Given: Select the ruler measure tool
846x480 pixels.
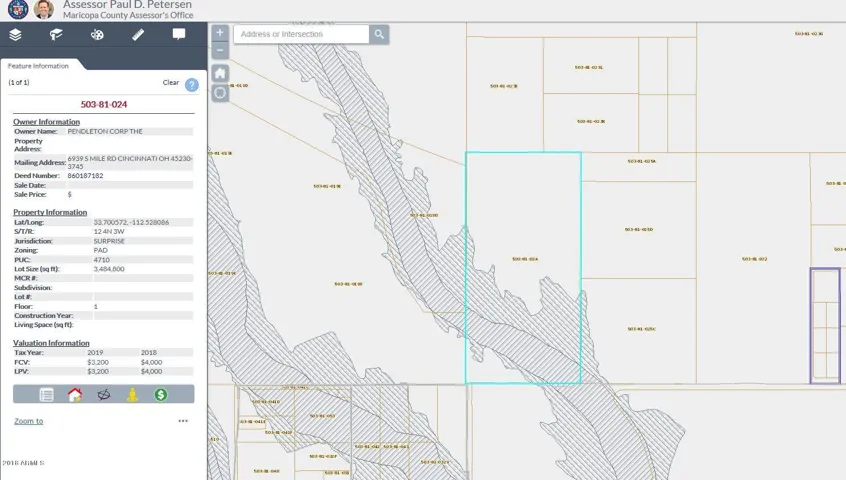Looking at the screenshot, I should click(138, 35).
